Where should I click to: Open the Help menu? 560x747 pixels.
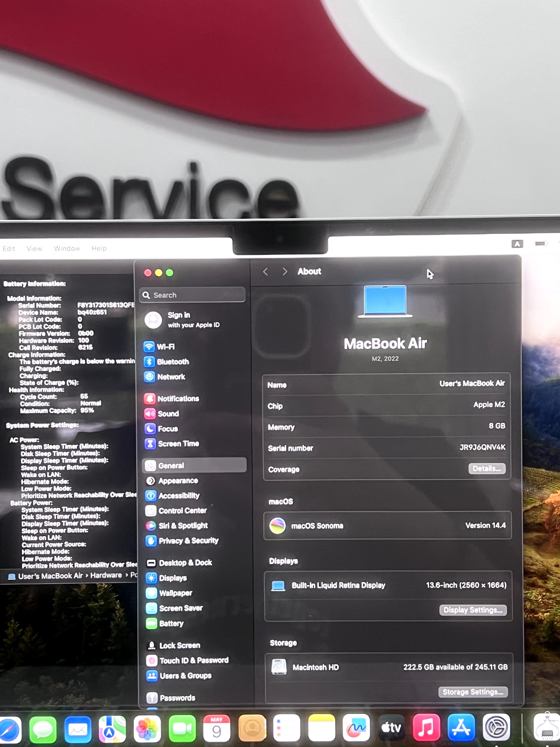99,249
